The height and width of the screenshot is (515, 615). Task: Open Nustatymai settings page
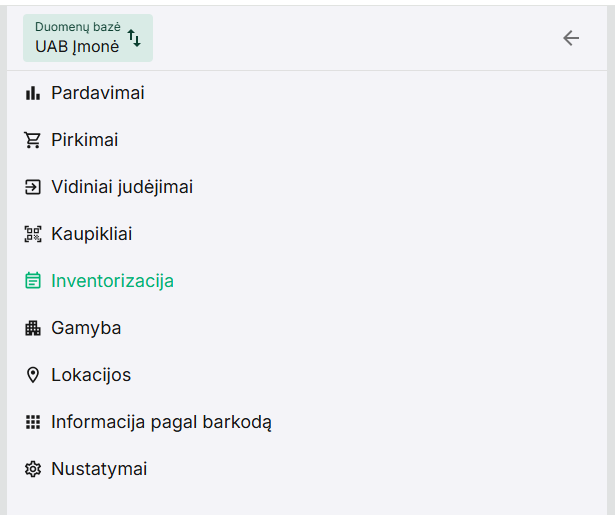click(99, 470)
